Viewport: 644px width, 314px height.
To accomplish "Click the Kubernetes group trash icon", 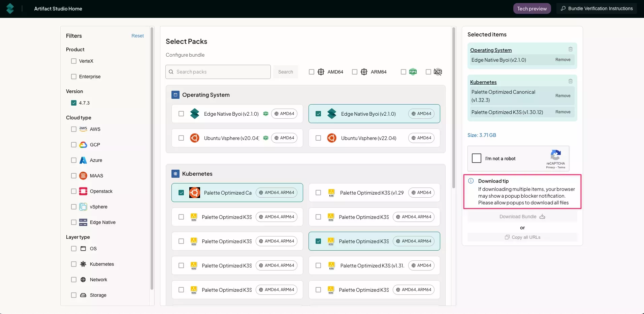I will pyautogui.click(x=570, y=81).
